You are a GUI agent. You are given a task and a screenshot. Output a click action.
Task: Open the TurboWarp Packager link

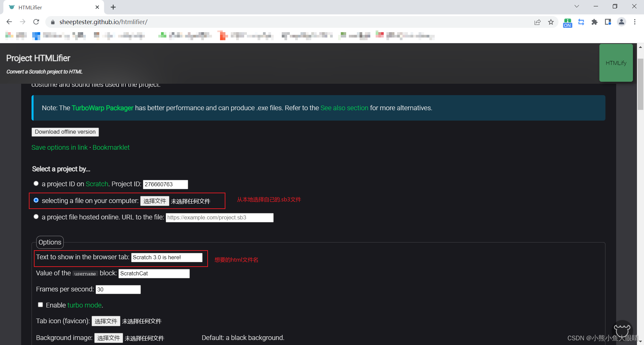[103, 108]
